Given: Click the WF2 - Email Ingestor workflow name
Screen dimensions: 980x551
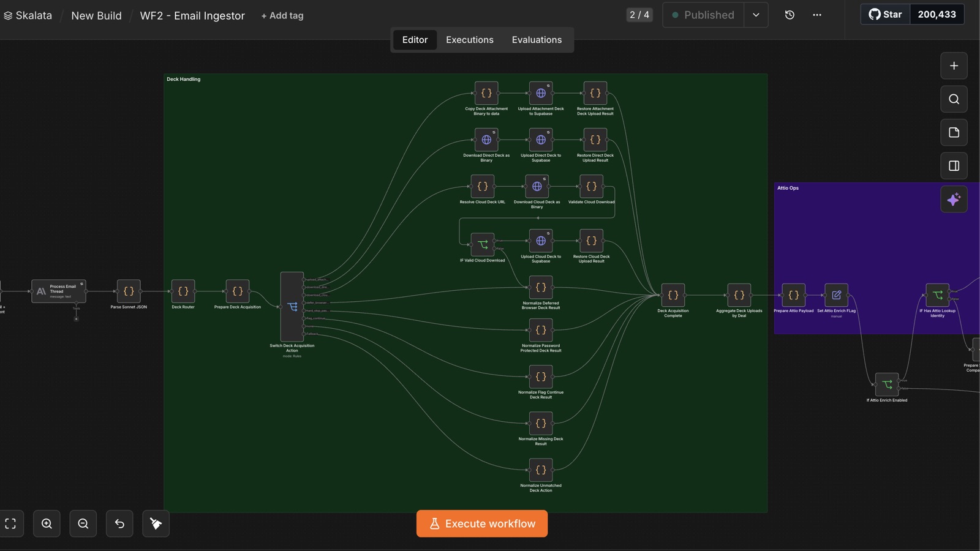Looking at the screenshot, I should click(192, 16).
